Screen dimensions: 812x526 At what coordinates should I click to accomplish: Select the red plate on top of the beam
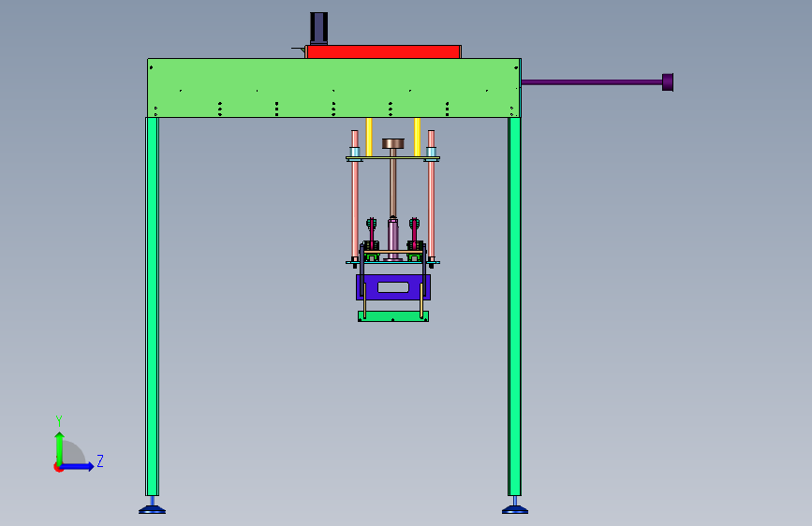coord(383,51)
